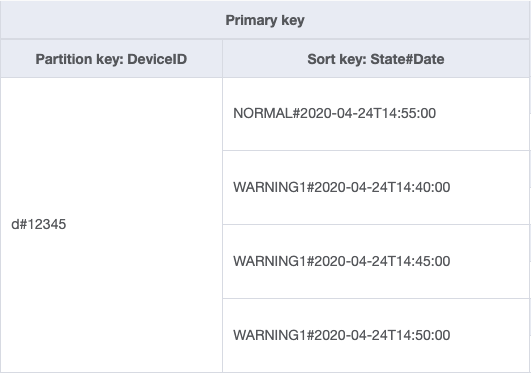The height and width of the screenshot is (373, 531).
Task: Click the 14:45:00 time in the WARNING1 entry
Action: pyautogui.click(x=424, y=261)
